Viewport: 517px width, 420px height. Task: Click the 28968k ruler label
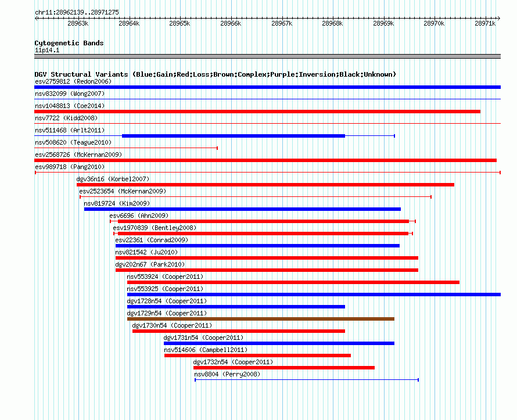[x=332, y=23]
